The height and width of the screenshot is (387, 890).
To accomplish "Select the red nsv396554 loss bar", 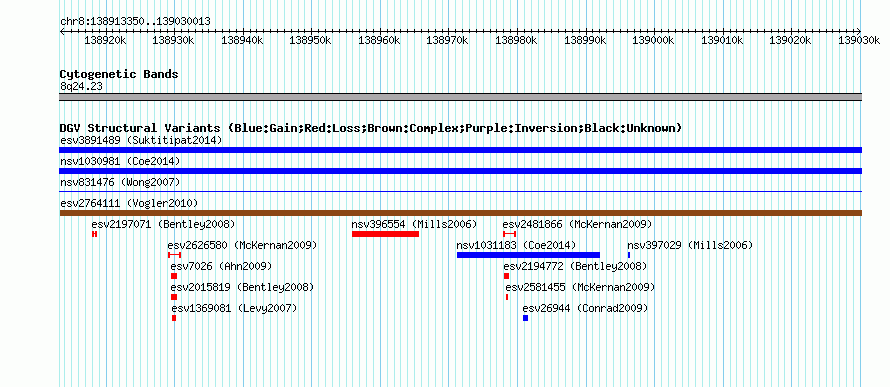I will click(385, 234).
